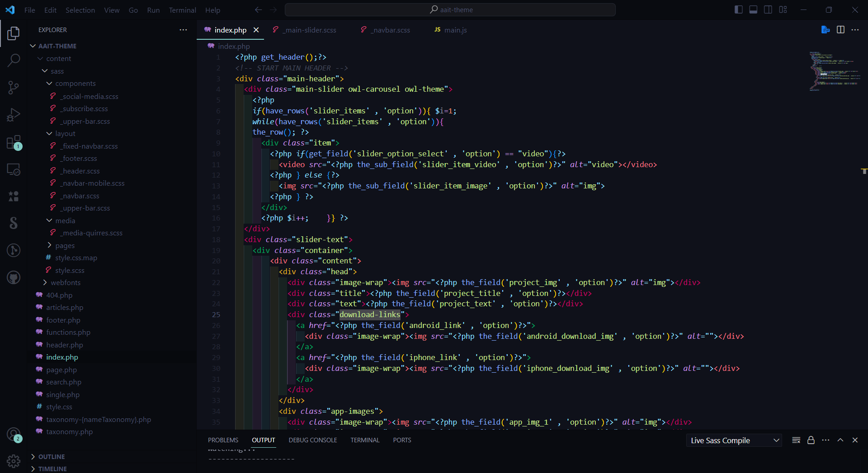Click the clear output list icon
Screen dimensions: 868x473
(796, 440)
